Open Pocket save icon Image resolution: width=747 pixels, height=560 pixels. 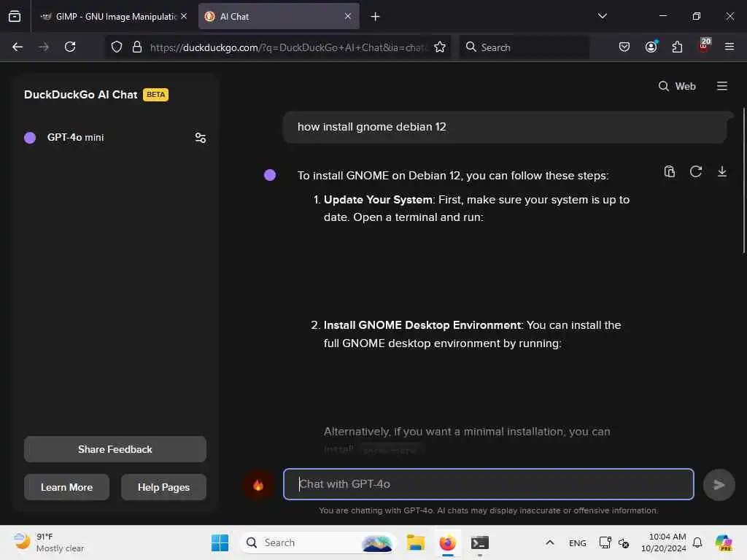tap(624, 47)
